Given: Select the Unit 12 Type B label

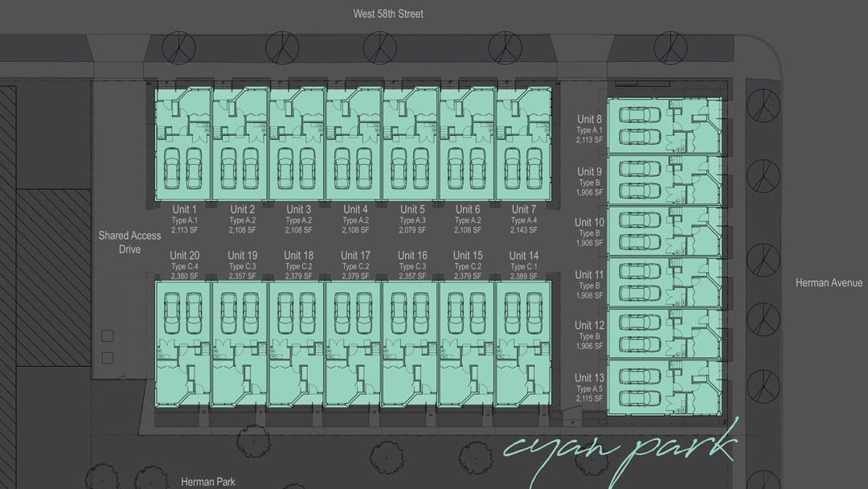Looking at the screenshot, I should [589, 335].
